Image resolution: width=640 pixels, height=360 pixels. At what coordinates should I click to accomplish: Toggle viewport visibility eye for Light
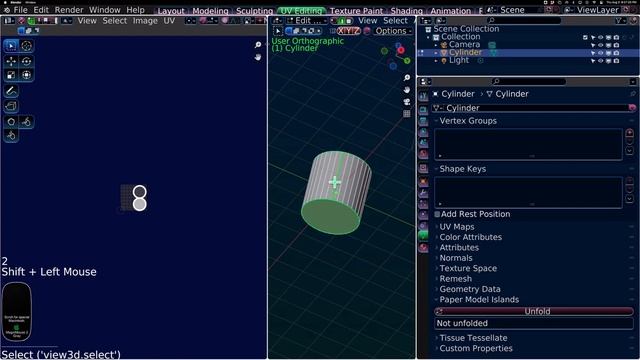pos(600,61)
